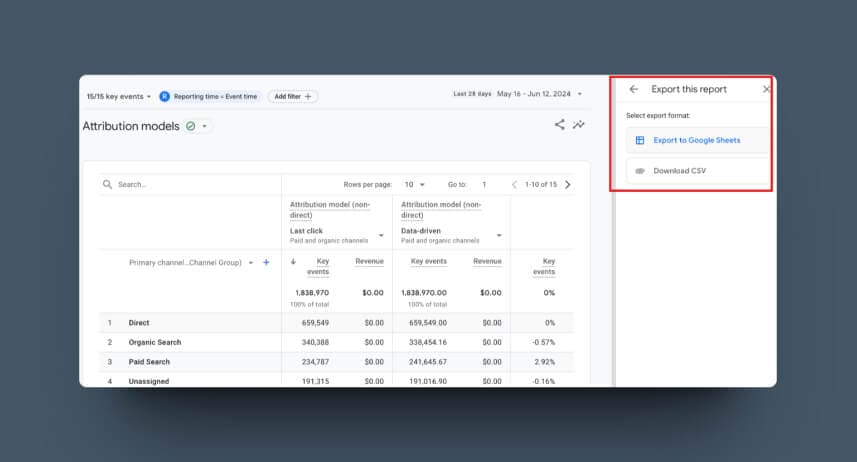Screen dimensions: 857x462
Task: Expand the Rows per page dropdown
Action: pos(415,184)
